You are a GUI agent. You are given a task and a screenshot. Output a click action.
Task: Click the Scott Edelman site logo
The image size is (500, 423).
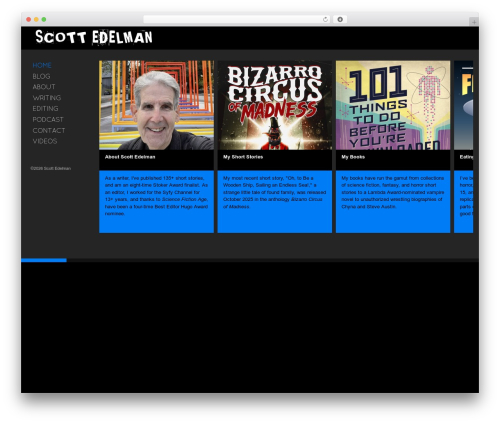coord(94,37)
